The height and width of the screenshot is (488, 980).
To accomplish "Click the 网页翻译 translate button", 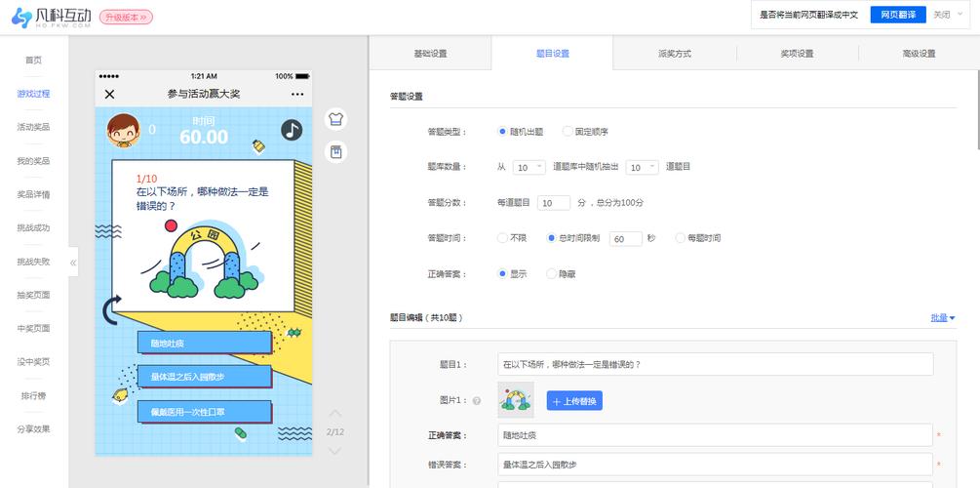I will tap(897, 15).
